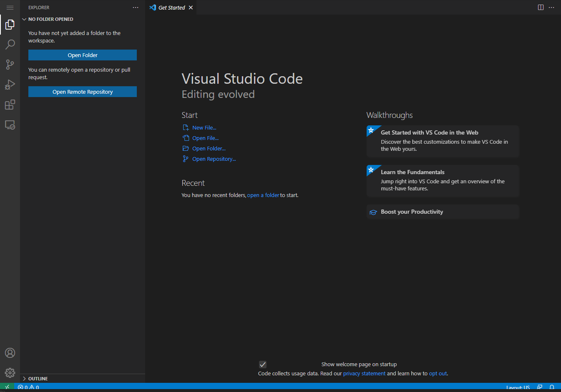Click the Open Repository branch icon
Image resolution: width=561 pixels, height=392 pixels.
[x=186, y=159]
